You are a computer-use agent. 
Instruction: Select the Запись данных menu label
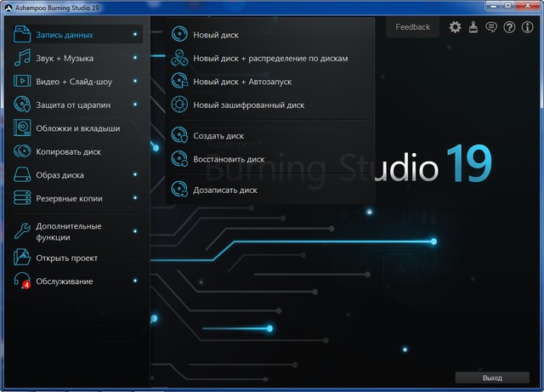coord(65,35)
